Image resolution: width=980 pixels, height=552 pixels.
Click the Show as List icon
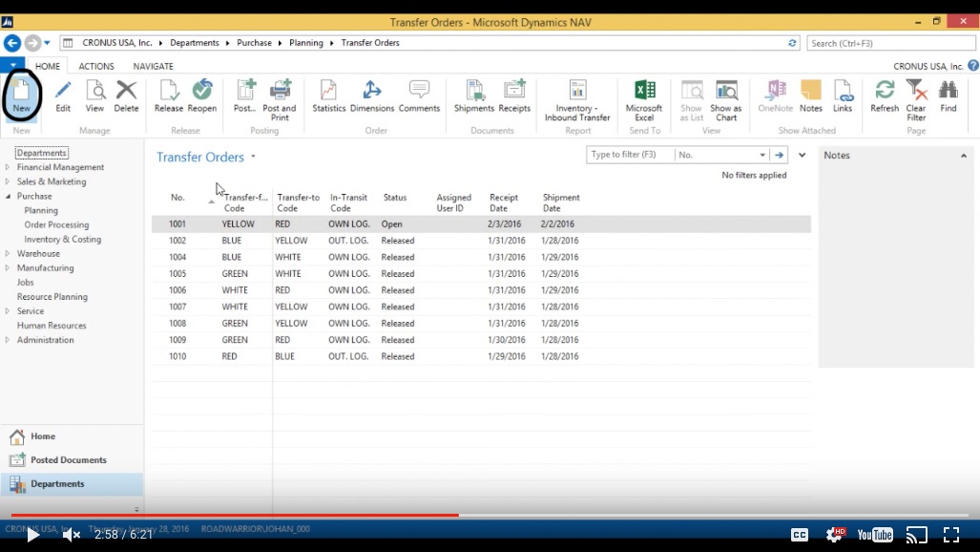coord(692,90)
